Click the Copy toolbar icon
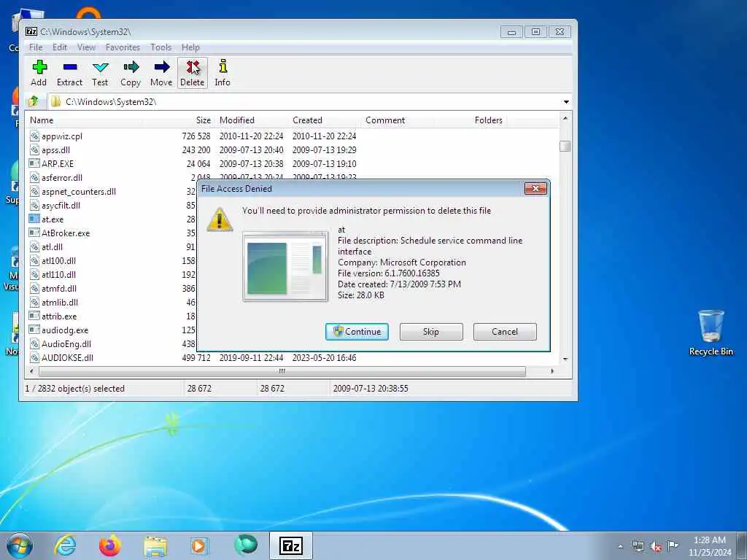Viewport: 747px width, 560px height. (131, 73)
